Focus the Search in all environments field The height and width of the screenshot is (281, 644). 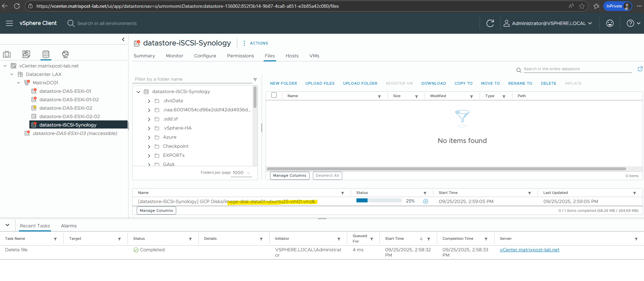coord(107,23)
